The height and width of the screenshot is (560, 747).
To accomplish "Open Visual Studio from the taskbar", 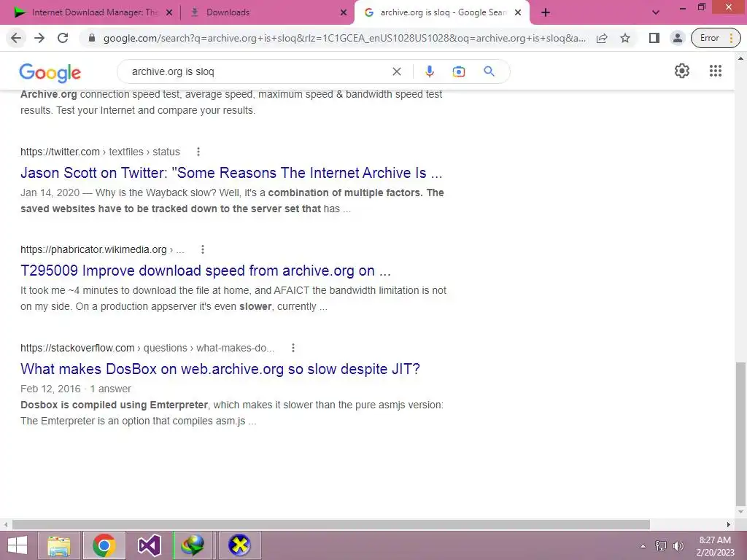I will (150, 545).
